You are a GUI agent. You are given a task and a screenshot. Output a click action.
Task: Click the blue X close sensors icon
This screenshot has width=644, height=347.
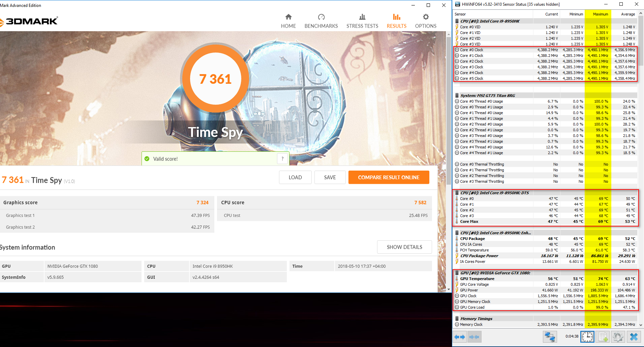click(x=634, y=337)
